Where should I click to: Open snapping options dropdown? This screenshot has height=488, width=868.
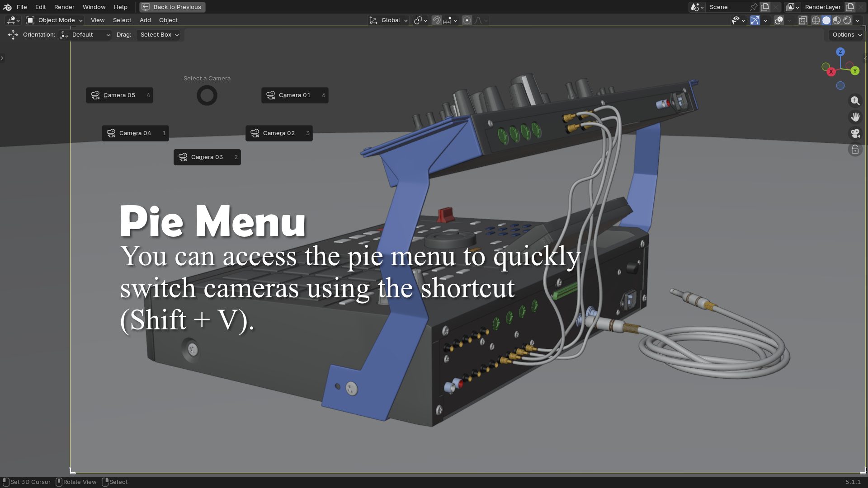click(x=451, y=20)
